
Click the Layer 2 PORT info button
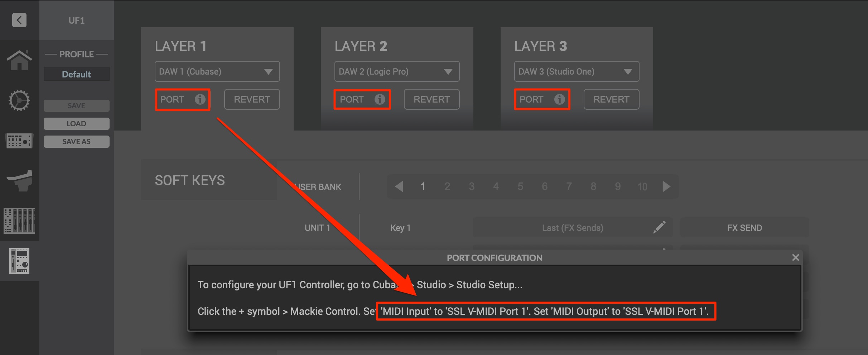coord(362,99)
